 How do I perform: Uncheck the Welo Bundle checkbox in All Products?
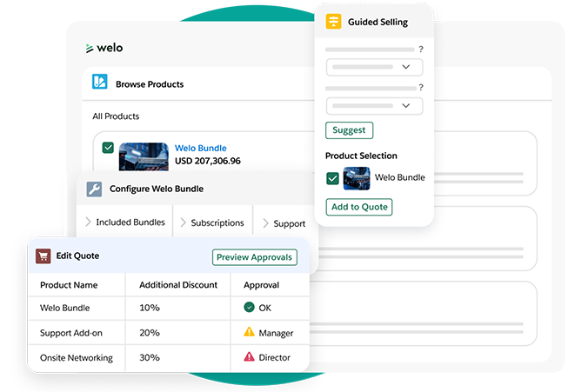[108, 148]
